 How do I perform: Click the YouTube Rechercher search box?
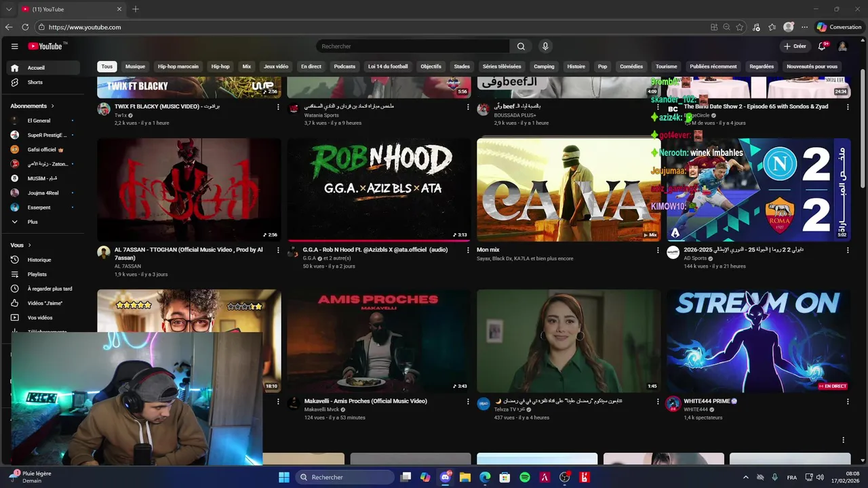412,46
